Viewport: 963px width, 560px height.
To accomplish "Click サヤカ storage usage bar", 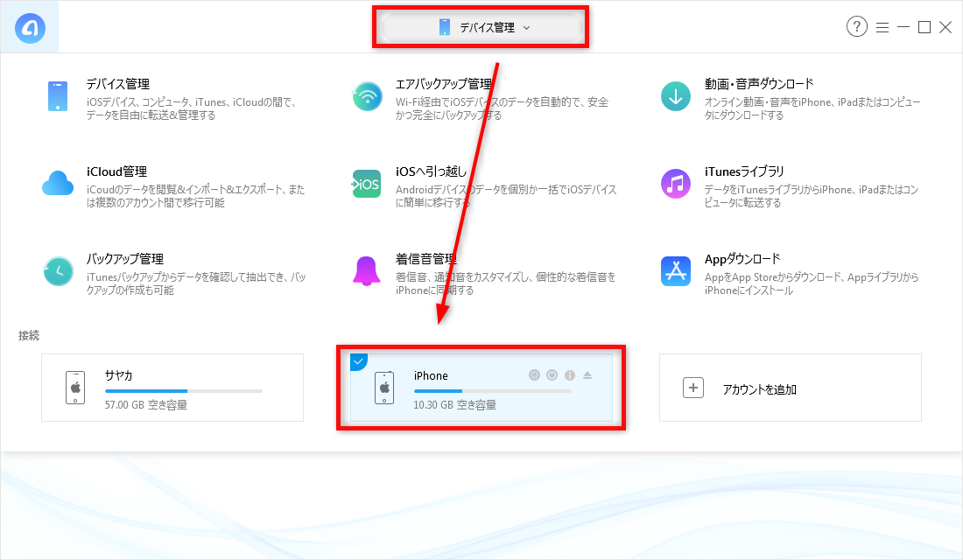I will (x=184, y=391).
